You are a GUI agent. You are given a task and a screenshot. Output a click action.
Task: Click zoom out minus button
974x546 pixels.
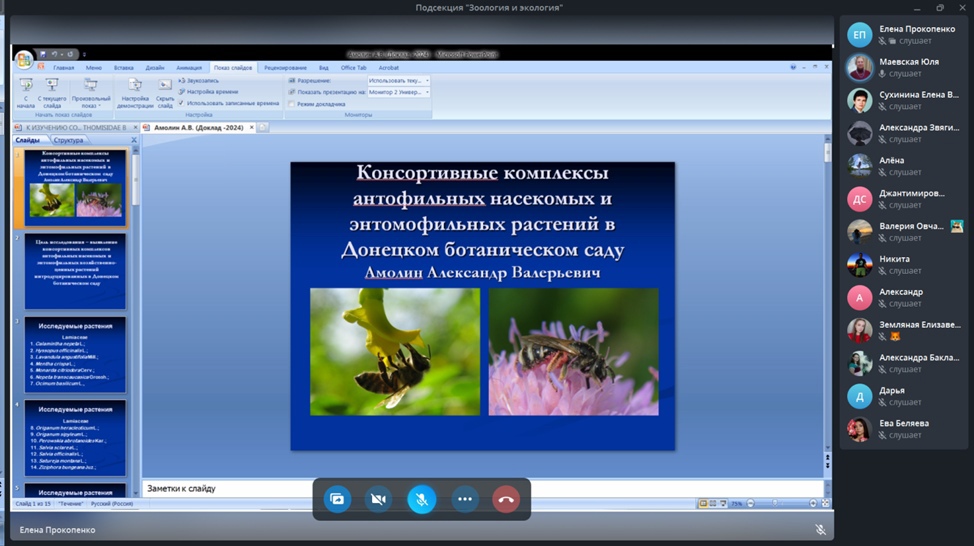(750, 504)
